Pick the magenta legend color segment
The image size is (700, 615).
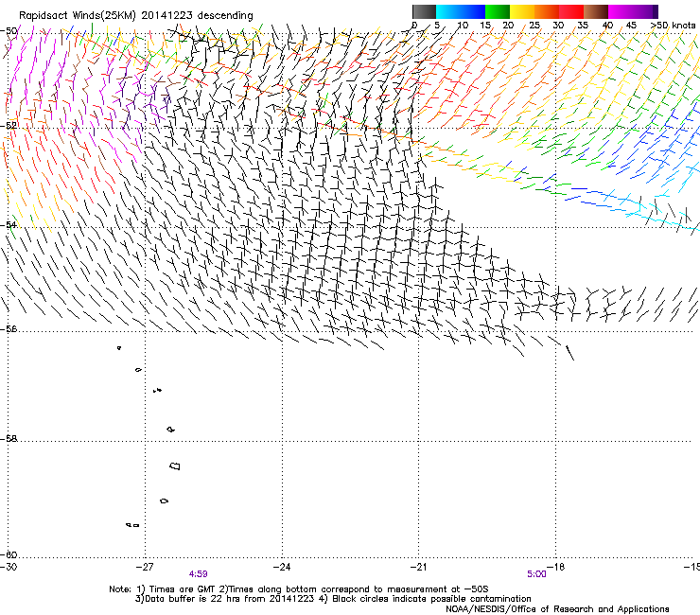pyautogui.click(x=621, y=11)
